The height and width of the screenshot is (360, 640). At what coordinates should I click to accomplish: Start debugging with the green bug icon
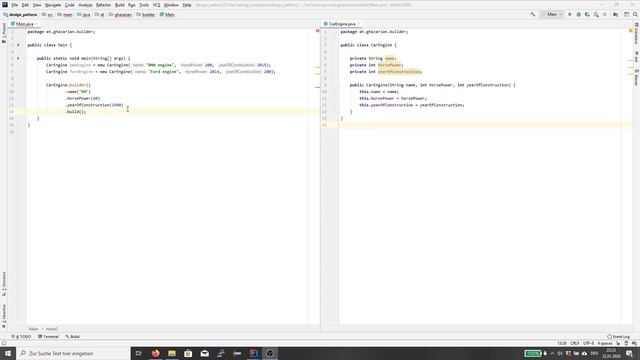tap(578, 14)
